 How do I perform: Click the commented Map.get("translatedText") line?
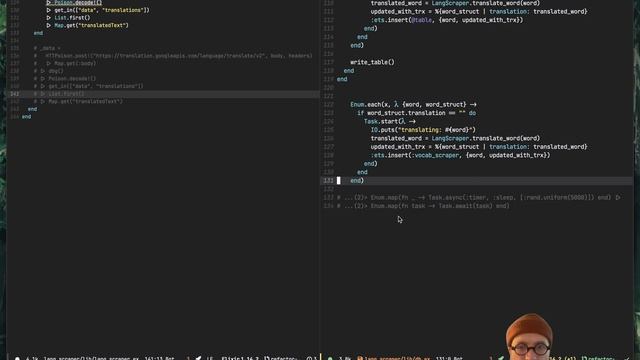tap(78, 101)
